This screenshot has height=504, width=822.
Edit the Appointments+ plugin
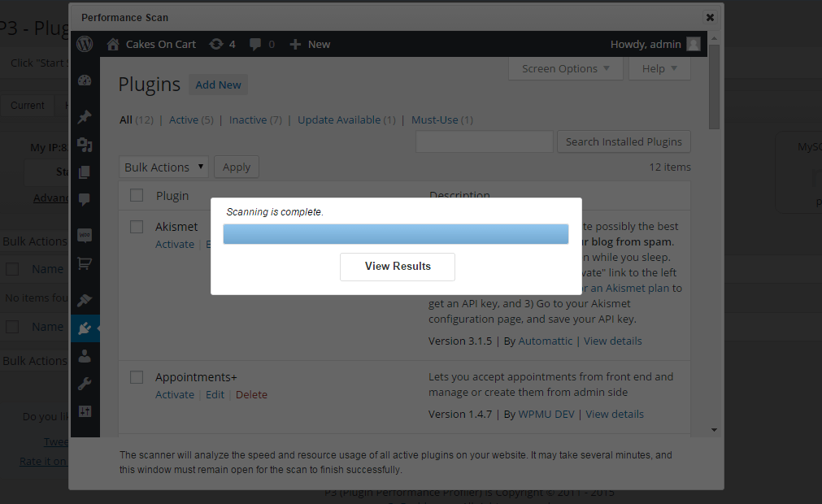(x=215, y=394)
